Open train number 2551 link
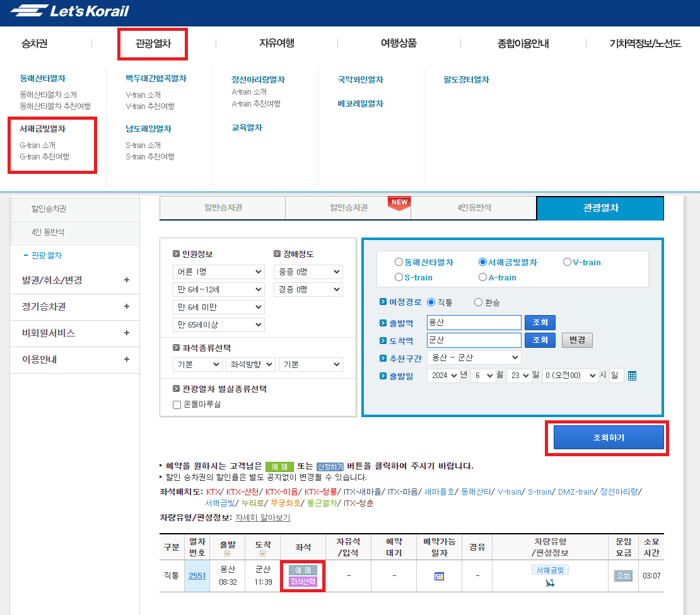The width and height of the screenshot is (700, 615). [197, 576]
